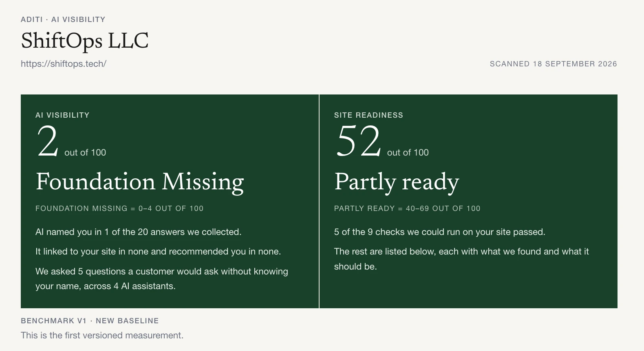
Task: Select the site readiness score 52
Action: [x=358, y=141]
